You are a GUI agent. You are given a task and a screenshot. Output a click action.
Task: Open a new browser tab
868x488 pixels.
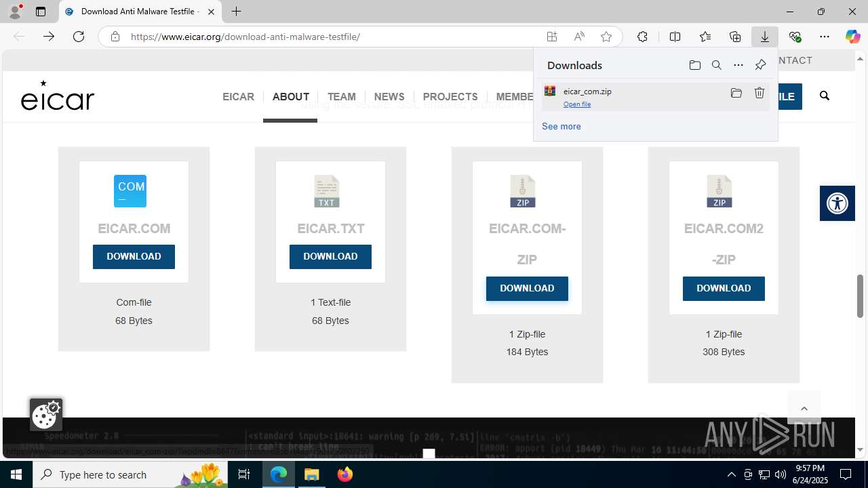pyautogui.click(x=236, y=12)
